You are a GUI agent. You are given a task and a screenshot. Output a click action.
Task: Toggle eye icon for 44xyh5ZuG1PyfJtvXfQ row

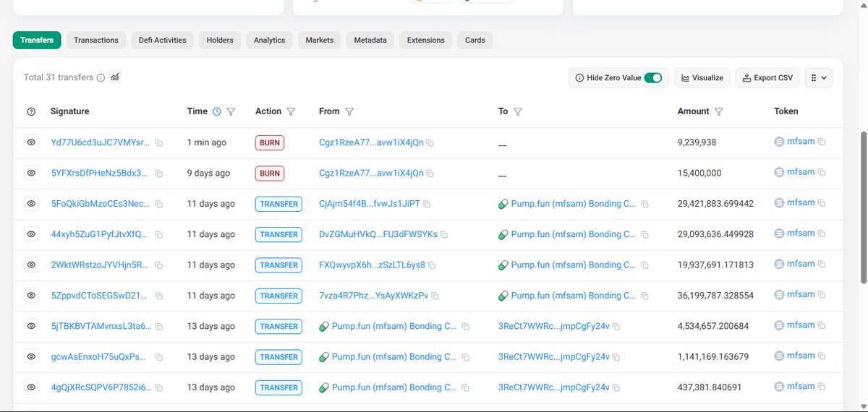coord(31,234)
